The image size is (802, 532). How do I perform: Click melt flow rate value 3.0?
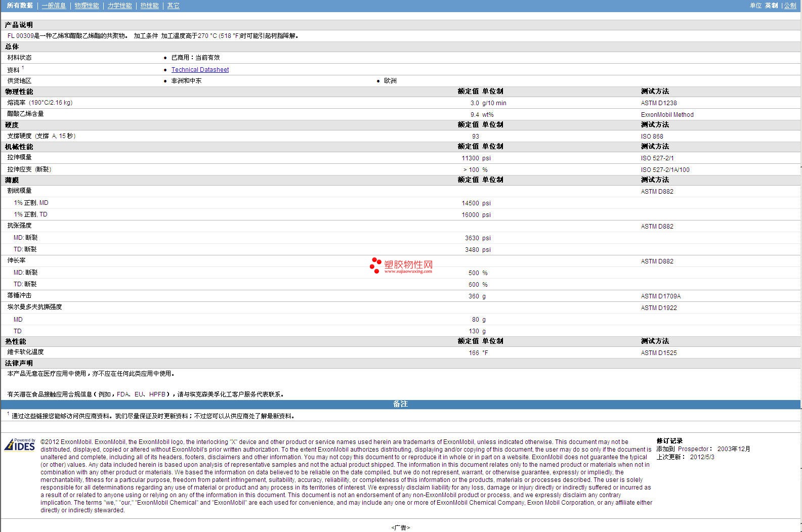coord(475,103)
